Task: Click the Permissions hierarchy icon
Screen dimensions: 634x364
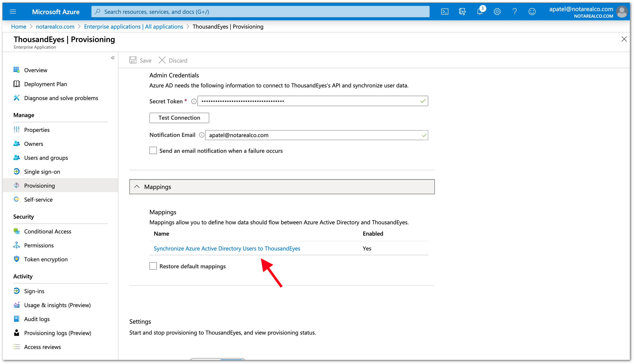Action: tap(17, 245)
